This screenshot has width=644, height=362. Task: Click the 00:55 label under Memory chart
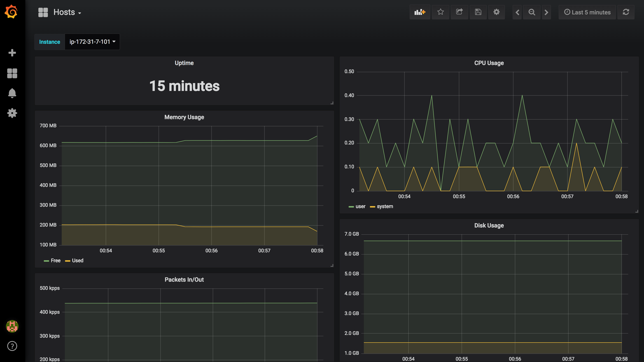[159, 251]
